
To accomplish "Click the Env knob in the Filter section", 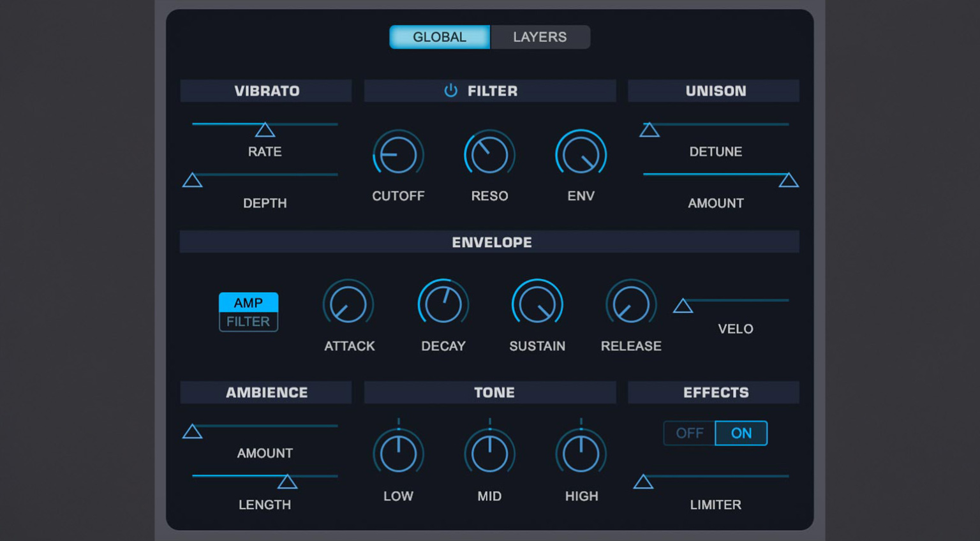I will 581,153.
